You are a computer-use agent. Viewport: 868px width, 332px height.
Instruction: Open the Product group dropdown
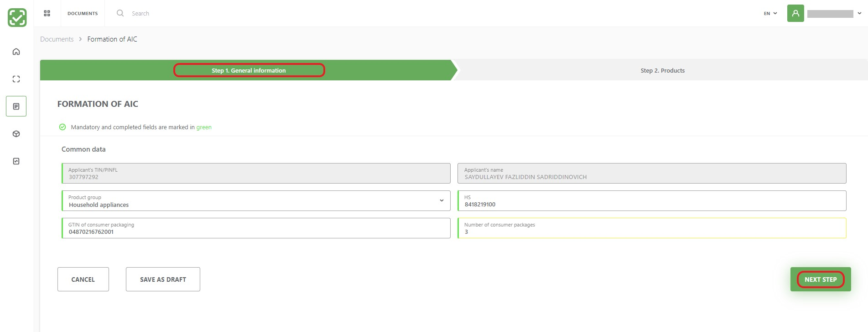tap(256, 201)
